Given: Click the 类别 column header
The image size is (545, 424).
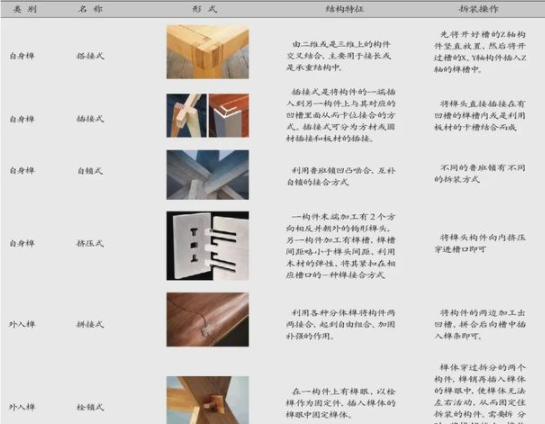Looking at the screenshot, I should [25, 9].
